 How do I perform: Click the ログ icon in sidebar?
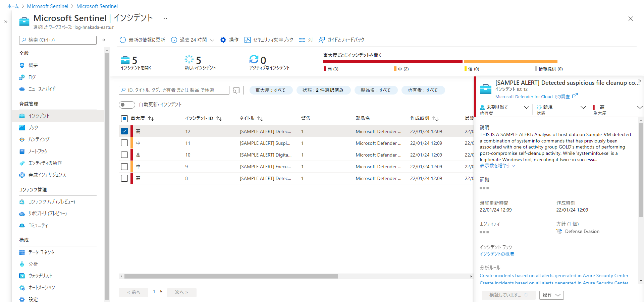pyautogui.click(x=22, y=77)
